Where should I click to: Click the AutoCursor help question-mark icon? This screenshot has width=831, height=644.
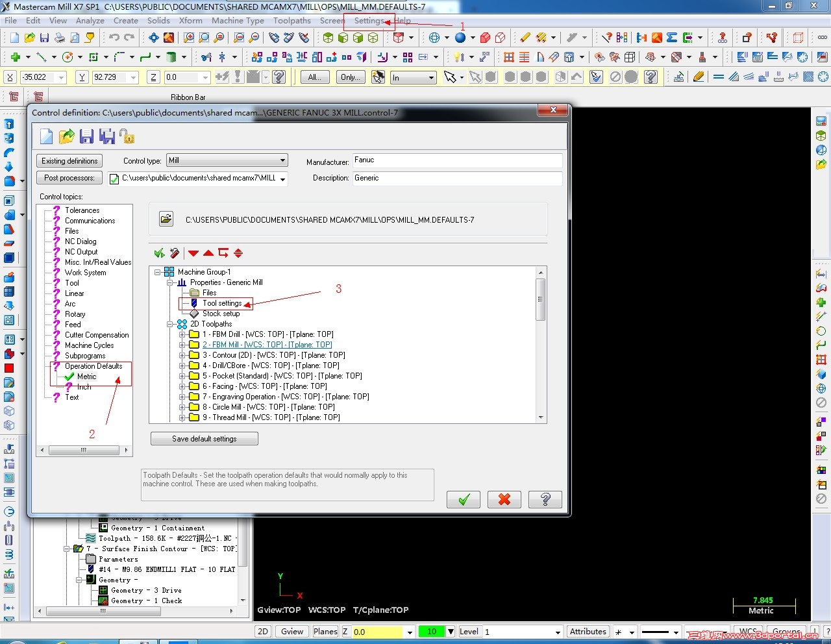(279, 77)
